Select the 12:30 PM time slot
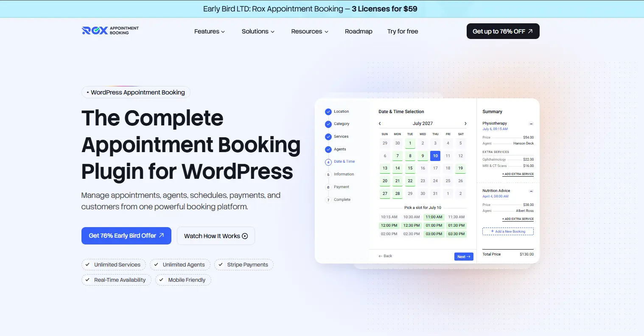 point(412,225)
